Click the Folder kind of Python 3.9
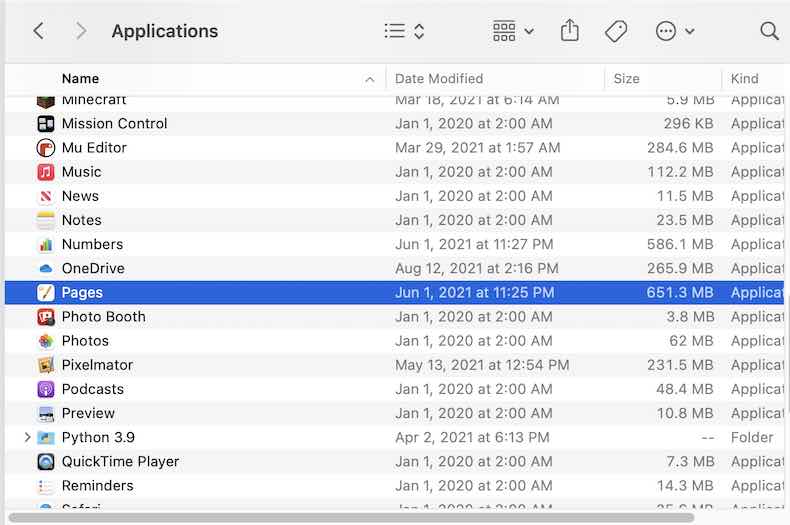The height and width of the screenshot is (525, 790). pyautogui.click(x=752, y=438)
